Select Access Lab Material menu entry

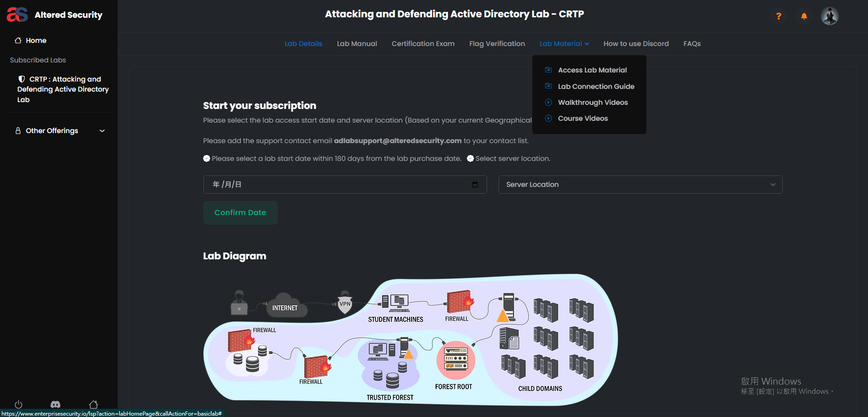coord(592,70)
